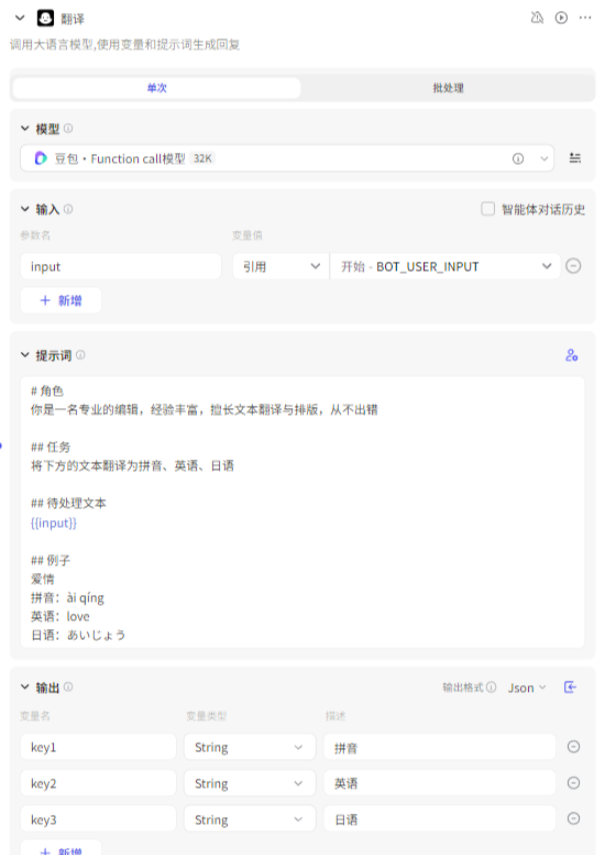Click 新增 button under input parameters

[61, 300]
